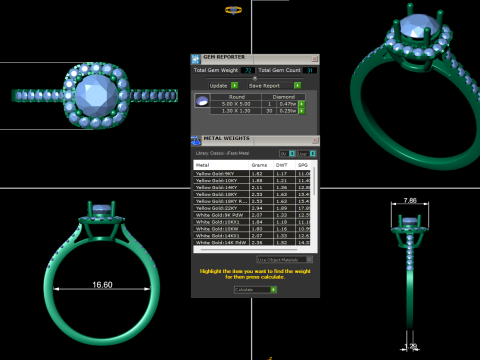This screenshot has height=360, width=480.
Task: Click the SPG column header
Action: [303, 165]
